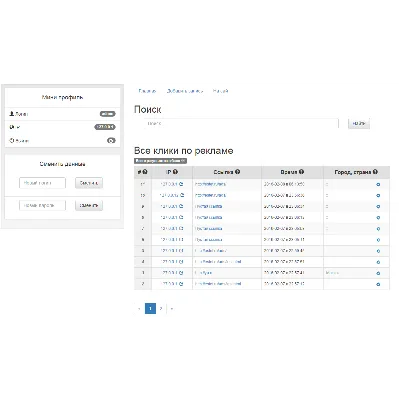
Task: Open the link in row 4's Ссылка column
Action: coord(218,262)
